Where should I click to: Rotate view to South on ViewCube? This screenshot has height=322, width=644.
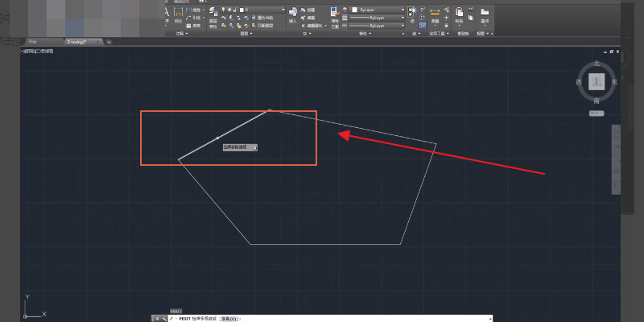point(597,100)
